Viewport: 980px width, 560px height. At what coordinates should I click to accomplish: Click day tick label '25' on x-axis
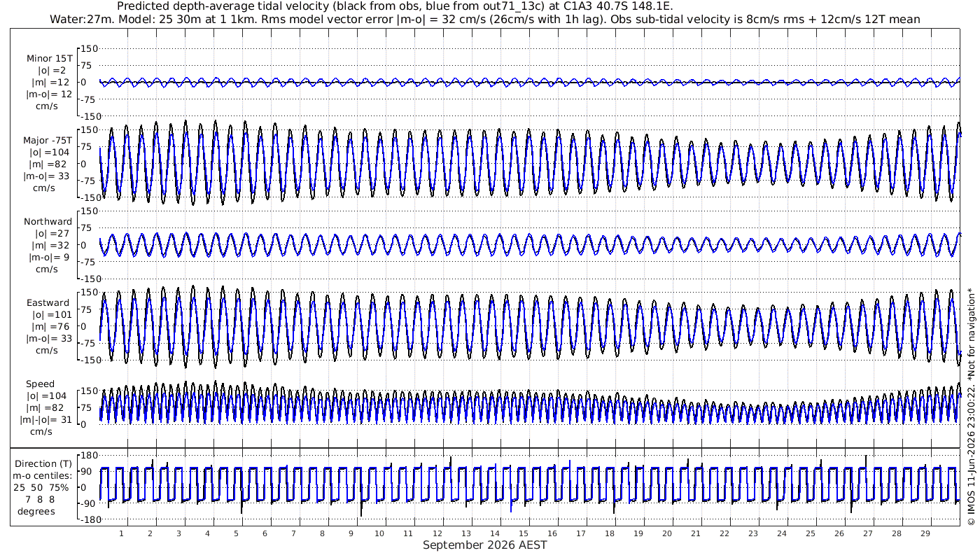click(x=810, y=533)
